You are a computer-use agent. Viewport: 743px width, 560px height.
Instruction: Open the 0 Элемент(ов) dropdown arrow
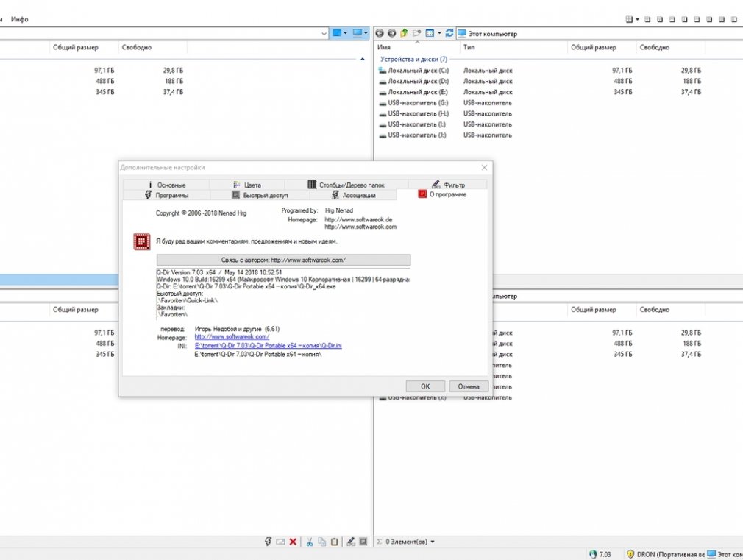tap(432, 542)
